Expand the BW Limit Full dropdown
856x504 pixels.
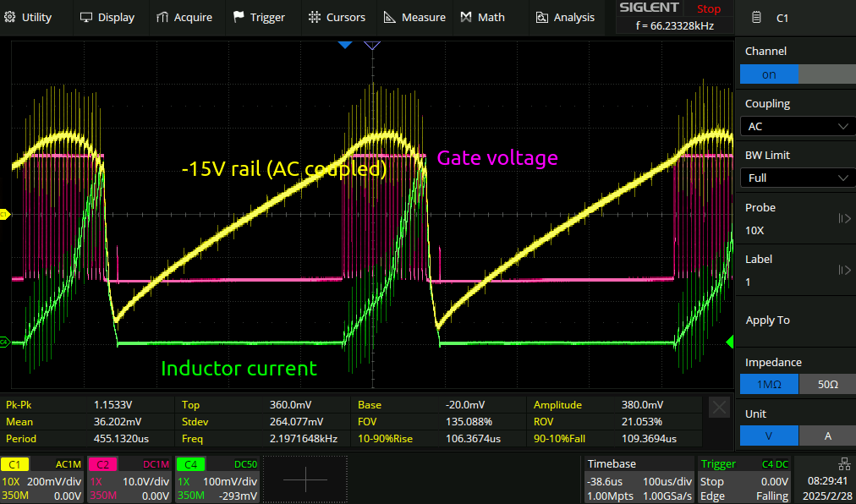tap(795, 178)
